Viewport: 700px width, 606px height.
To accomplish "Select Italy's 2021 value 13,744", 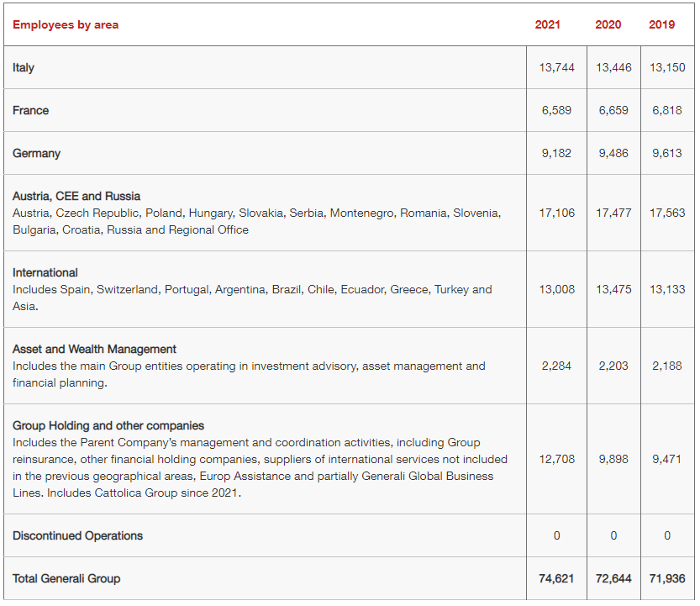I will tap(556, 67).
